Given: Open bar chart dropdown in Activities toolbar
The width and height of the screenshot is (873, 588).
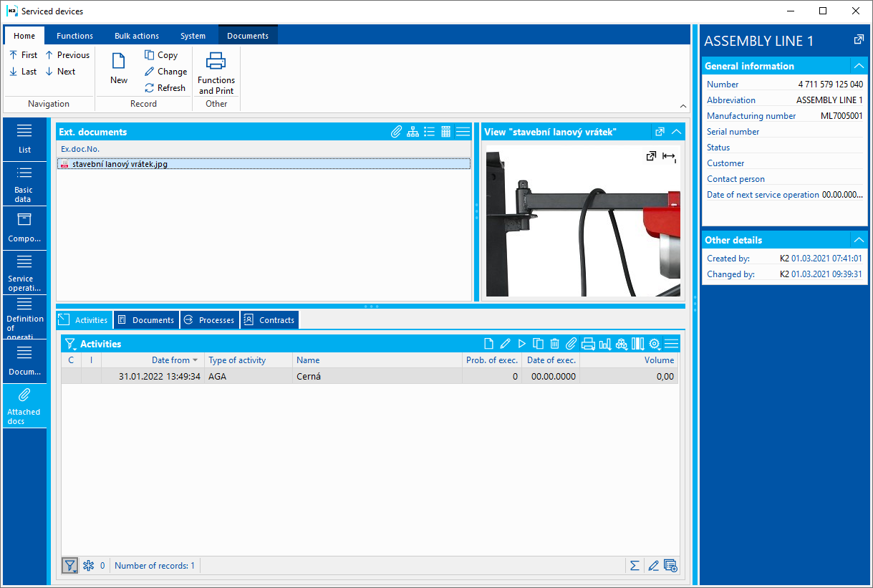Looking at the screenshot, I should (x=605, y=344).
